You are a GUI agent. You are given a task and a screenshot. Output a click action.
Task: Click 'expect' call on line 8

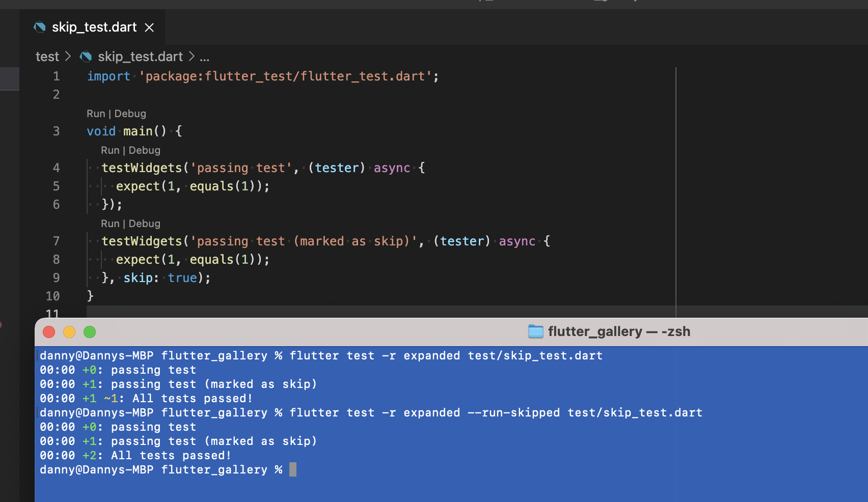pos(138,260)
